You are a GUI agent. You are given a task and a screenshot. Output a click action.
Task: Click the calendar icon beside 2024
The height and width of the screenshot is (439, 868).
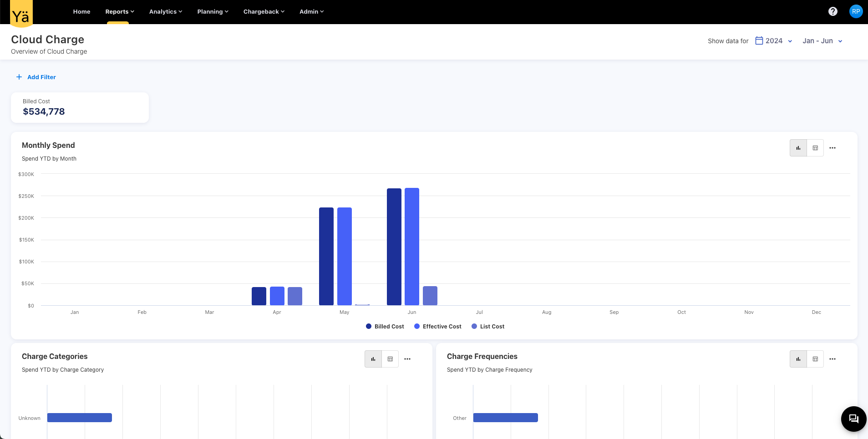(759, 41)
